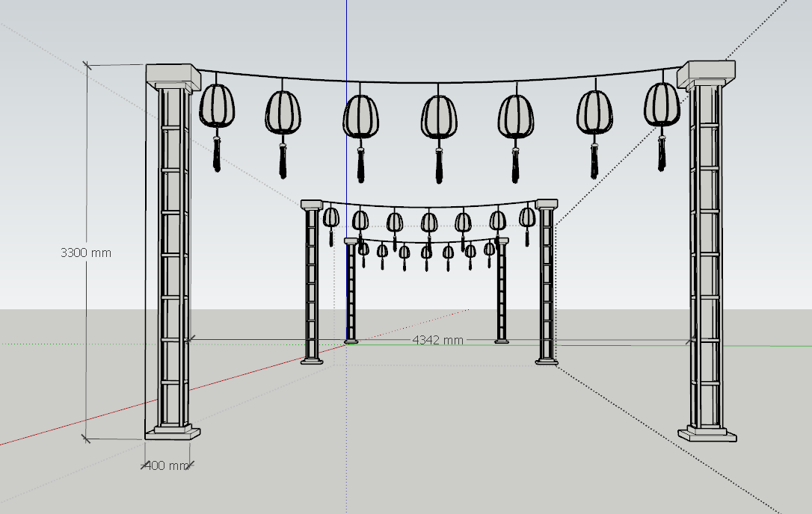Click the 3300 mm height dimension label
Image resolution: width=812 pixels, height=514 pixels.
[x=85, y=253]
